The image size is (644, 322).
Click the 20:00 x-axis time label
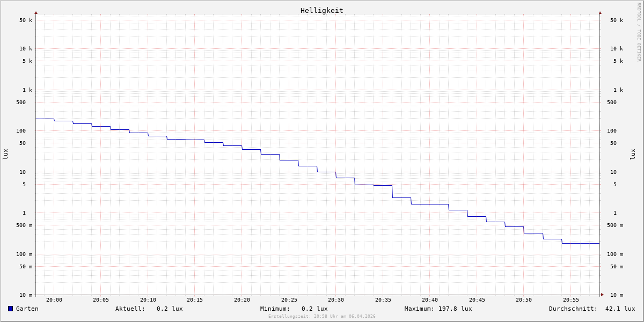54,300
